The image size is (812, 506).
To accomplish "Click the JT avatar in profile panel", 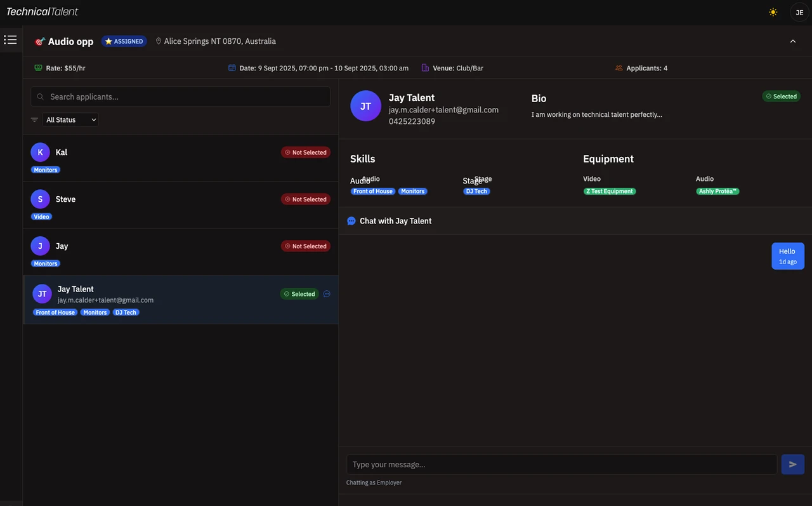I will (x=365, y=106).
